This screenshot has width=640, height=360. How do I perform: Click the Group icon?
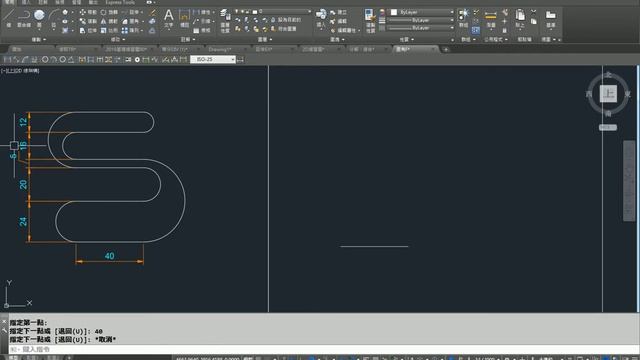(463, 18)
